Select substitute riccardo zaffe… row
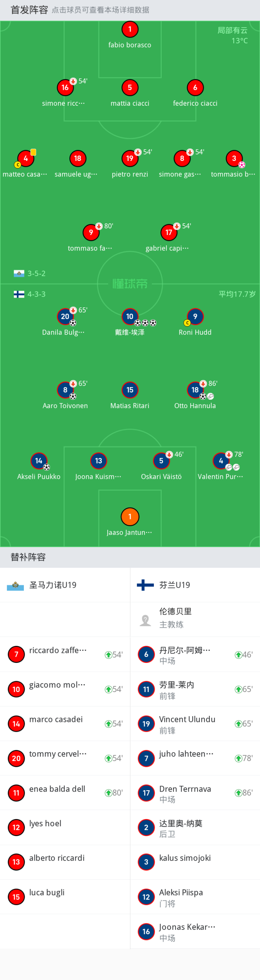 (x=65, y=654)
